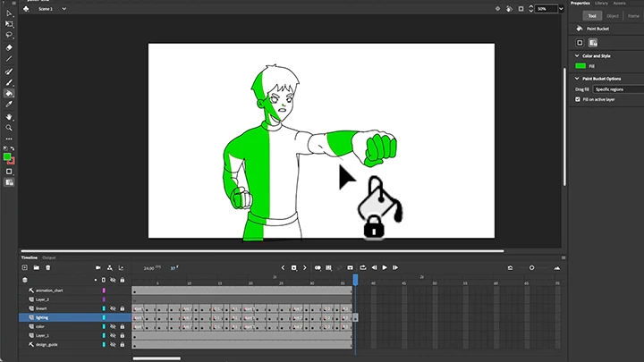Select the Paint Bucket tool in toolbar
The width and height of the screenshot is (644, 362).
click(x=9, y=94)
